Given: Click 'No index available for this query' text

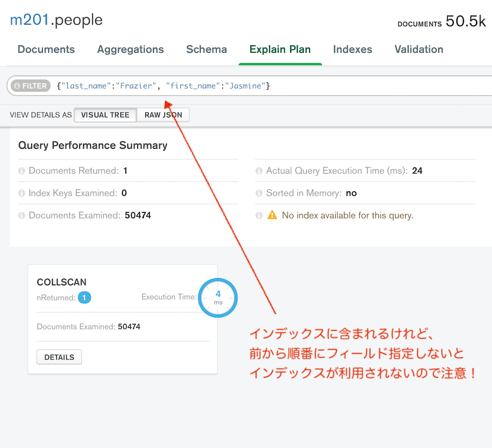Looking at the screenshot, I should point(348,215).
